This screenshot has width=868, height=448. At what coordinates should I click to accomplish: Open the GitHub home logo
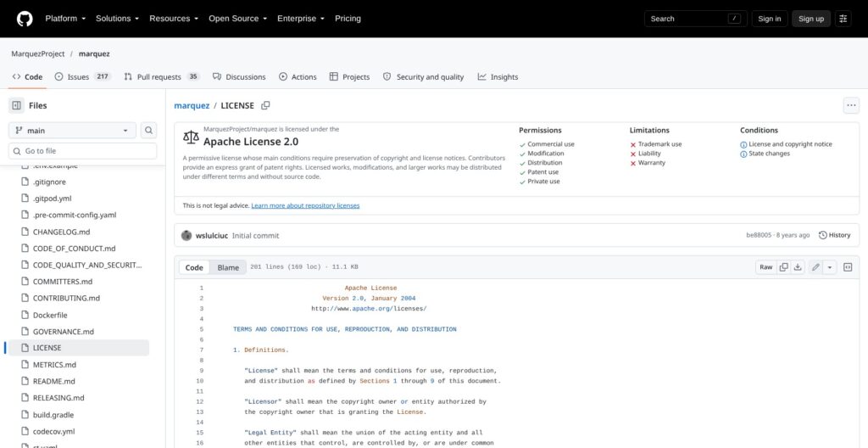[25, 19]
